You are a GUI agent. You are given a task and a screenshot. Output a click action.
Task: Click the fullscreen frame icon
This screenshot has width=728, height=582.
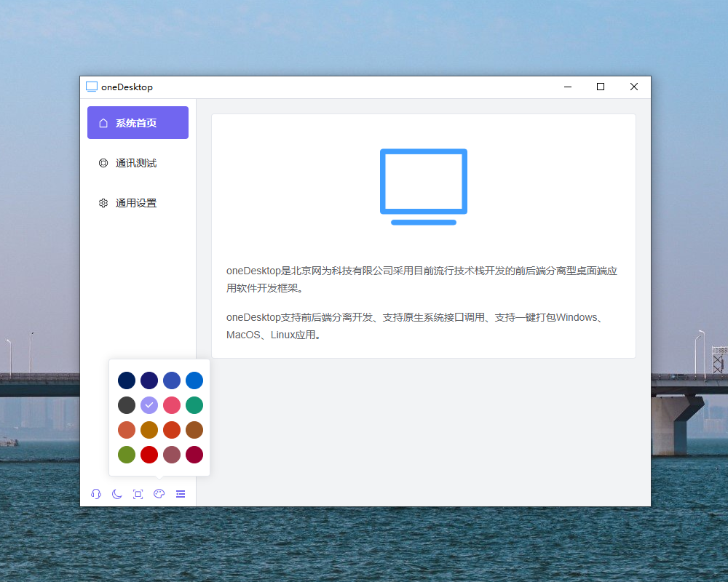click(x=138, y=494)
